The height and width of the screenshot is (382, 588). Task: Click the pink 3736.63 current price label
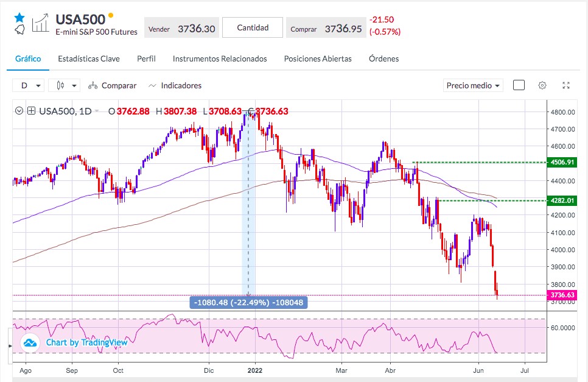[562, 295]
